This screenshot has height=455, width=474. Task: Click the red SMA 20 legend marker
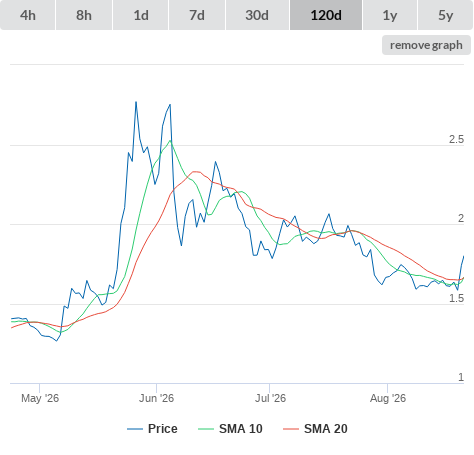(291, 429)
